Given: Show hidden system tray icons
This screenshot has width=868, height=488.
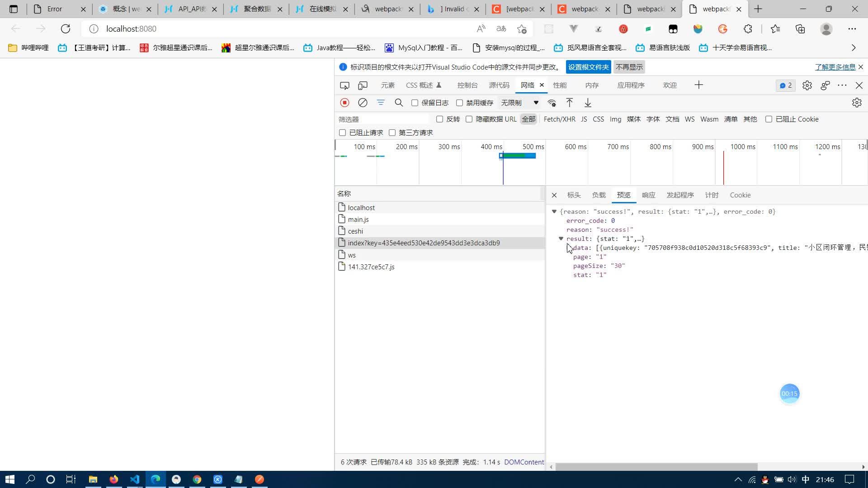Looking at the screenshot, I should pyautogui.click(x=738, y=479).
